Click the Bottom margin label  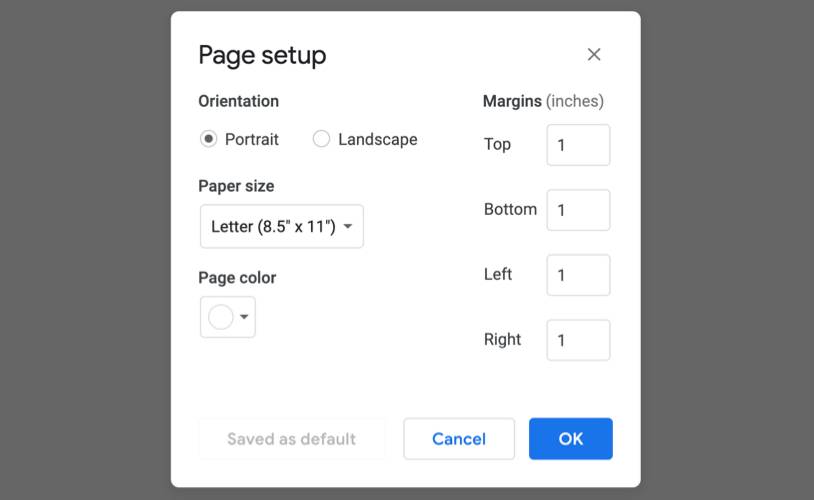pos(510,209)
